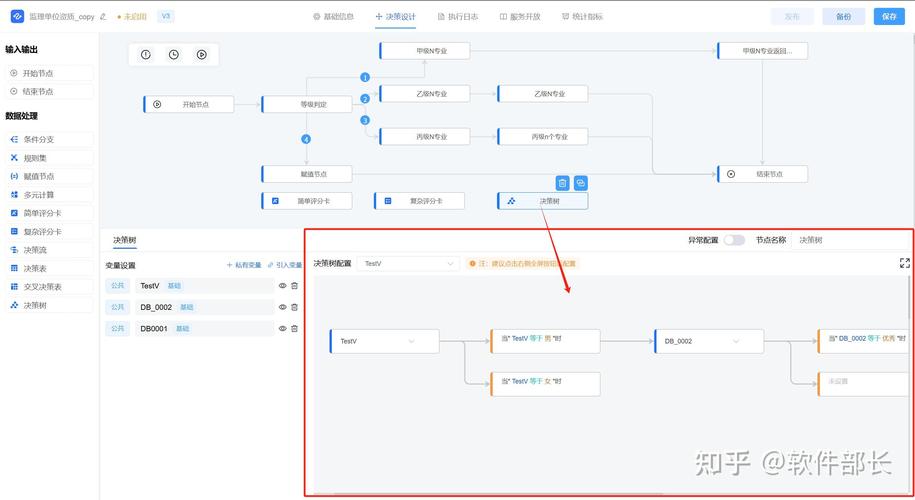915x500 pixels.
Task: Click condition 当 TestV 等于 女 时
Action: [545, 384]
